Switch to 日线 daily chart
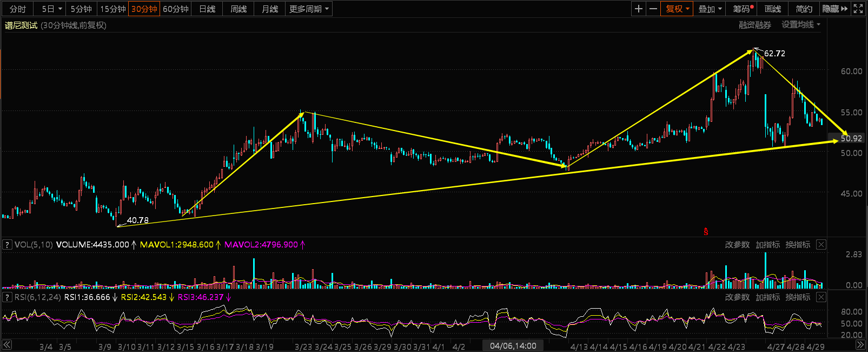Image resolution: width=868 pixels, height=352 pixels. (207, 9)
